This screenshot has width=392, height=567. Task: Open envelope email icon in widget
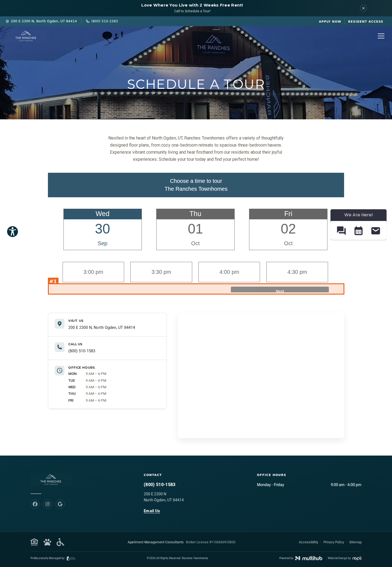tap(376, 231)
